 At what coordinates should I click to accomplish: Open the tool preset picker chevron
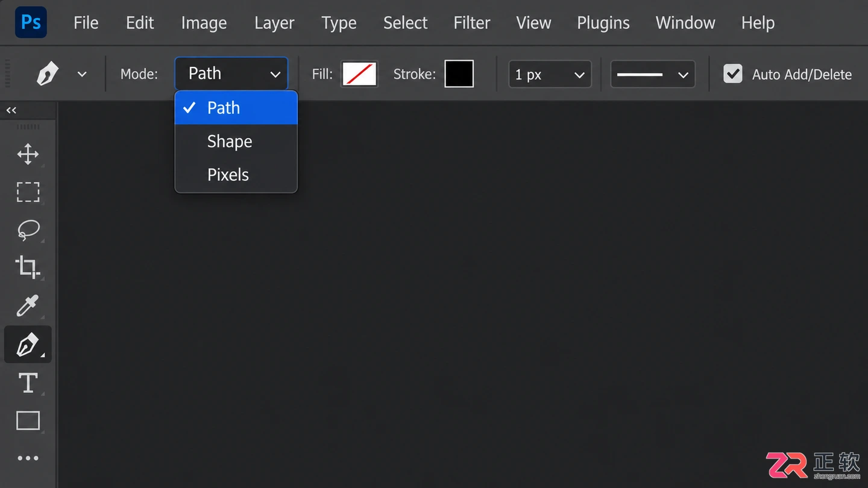click(82, 74)
